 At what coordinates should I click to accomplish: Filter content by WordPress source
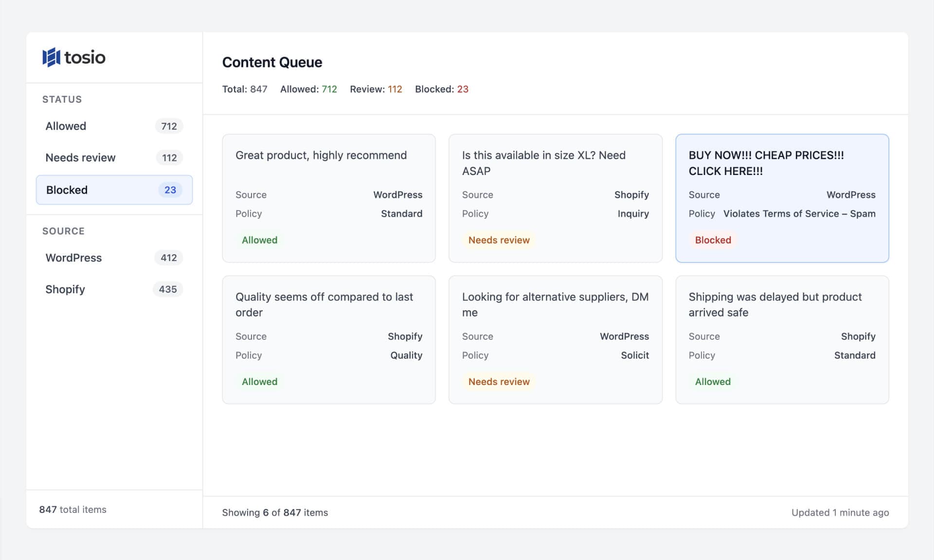click(73, 258)
